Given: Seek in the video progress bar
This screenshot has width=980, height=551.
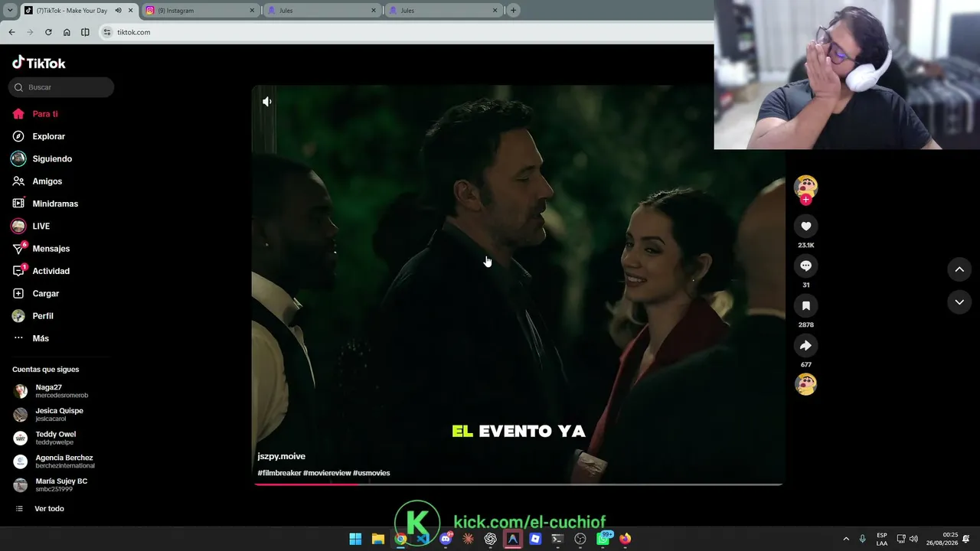Looking at the screenshot, I should coord(518,484).
